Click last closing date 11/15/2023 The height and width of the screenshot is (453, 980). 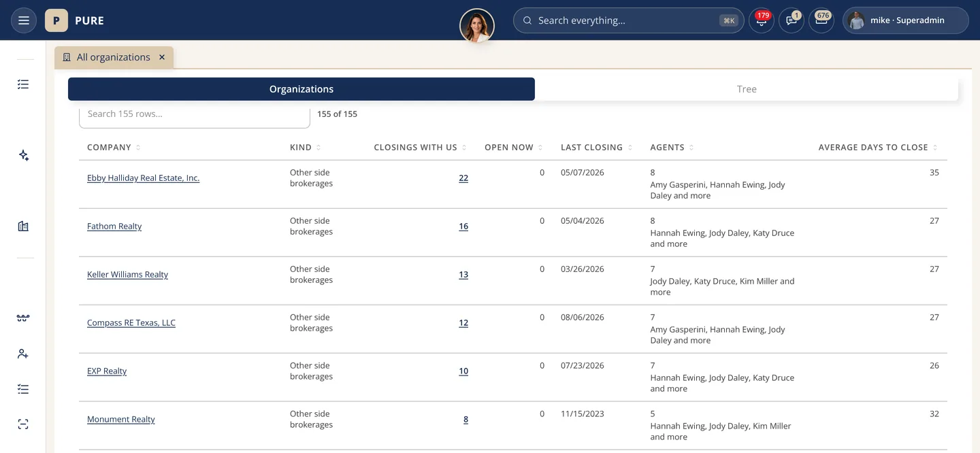pyautogui.click(x=583, y=414)
